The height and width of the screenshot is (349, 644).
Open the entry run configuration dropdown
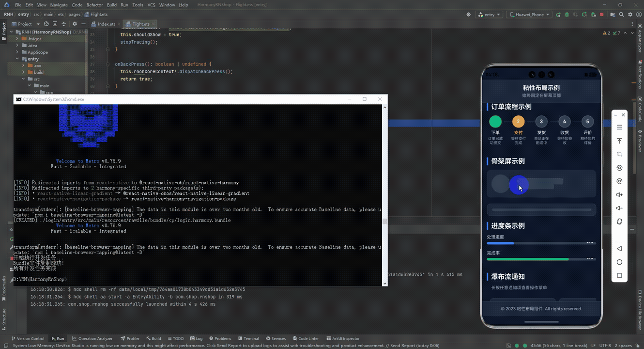[x=489, y=15]
